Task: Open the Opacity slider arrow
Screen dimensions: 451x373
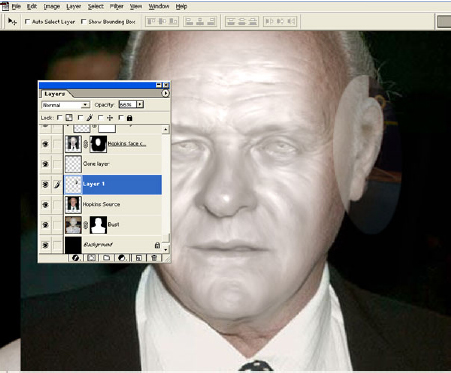Action: 140,105
